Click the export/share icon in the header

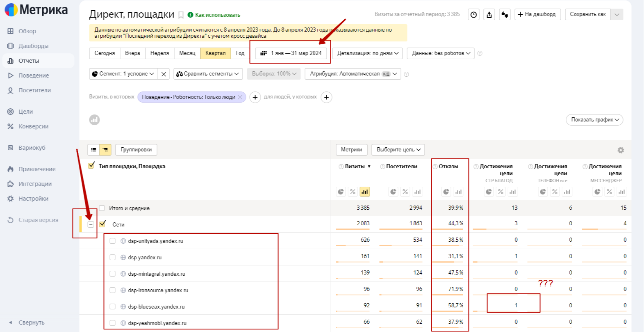tap(489, 14)
